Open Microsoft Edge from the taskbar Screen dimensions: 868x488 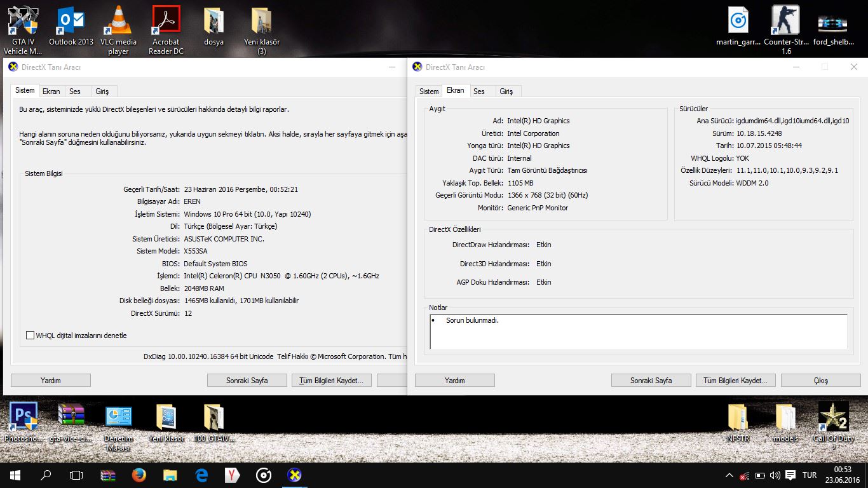pyautogui.click(x=201, y=475)
